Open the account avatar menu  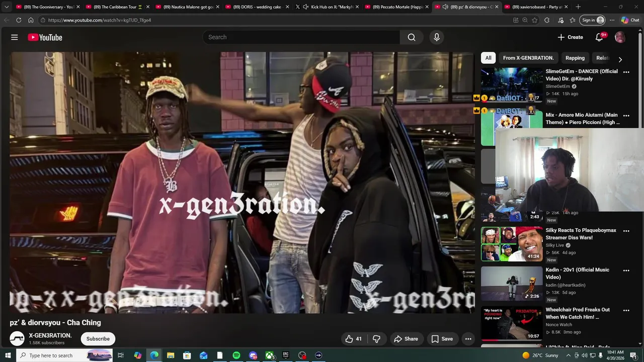pos(620,37)
